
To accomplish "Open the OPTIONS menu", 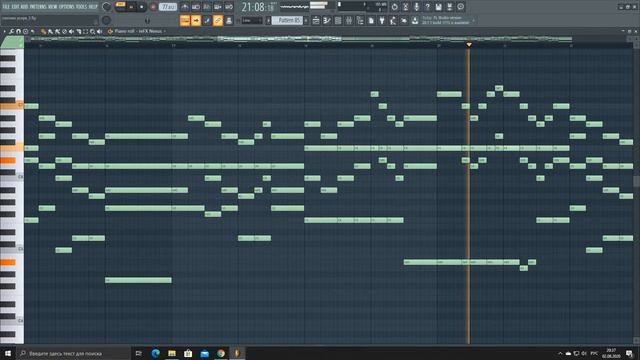I will [67, 7].
